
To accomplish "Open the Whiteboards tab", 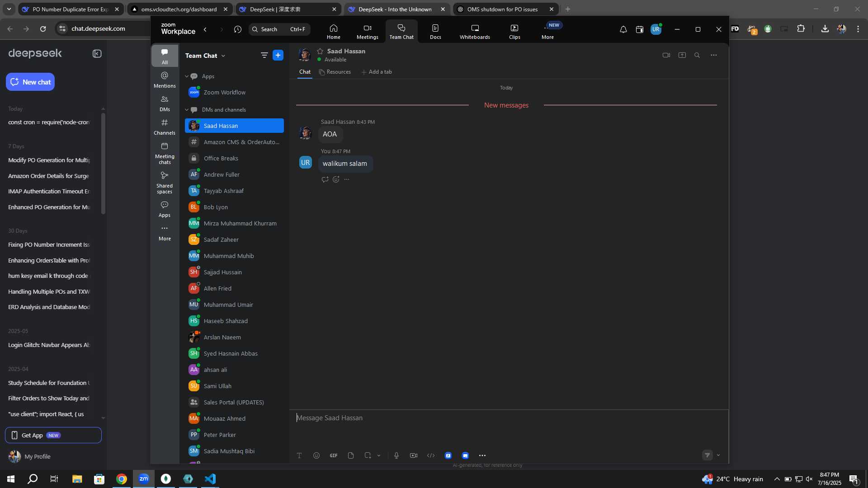I will click(x=475, y=32).
